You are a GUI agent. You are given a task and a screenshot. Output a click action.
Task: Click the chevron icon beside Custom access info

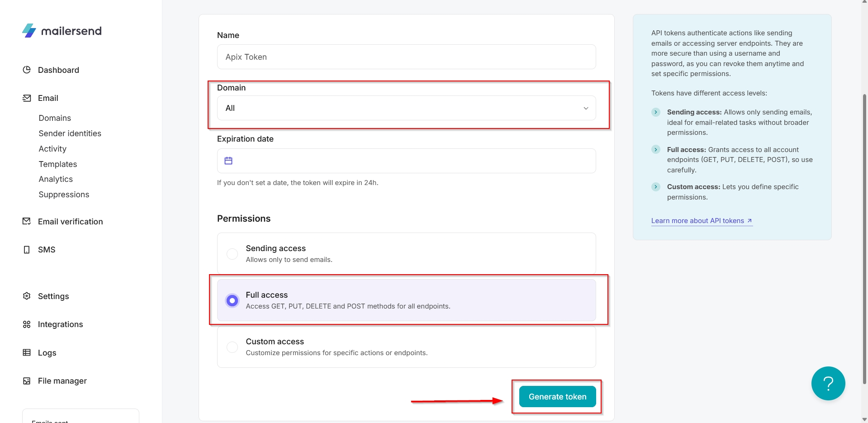pos(656,187)
